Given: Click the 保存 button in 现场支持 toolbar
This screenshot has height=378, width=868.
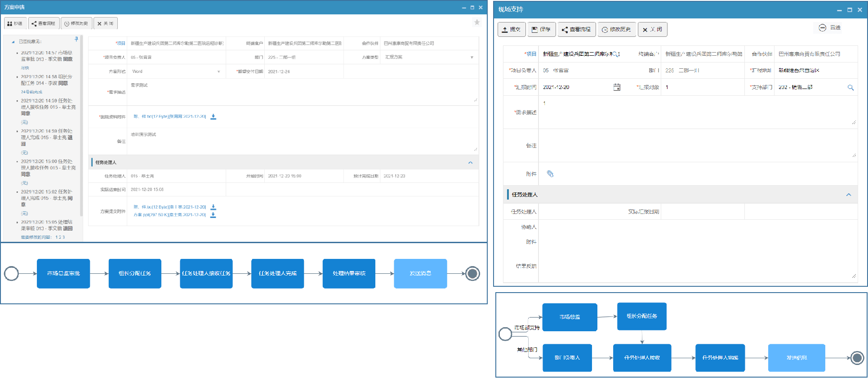Looking at the screenshot, I should pos(541,30).
